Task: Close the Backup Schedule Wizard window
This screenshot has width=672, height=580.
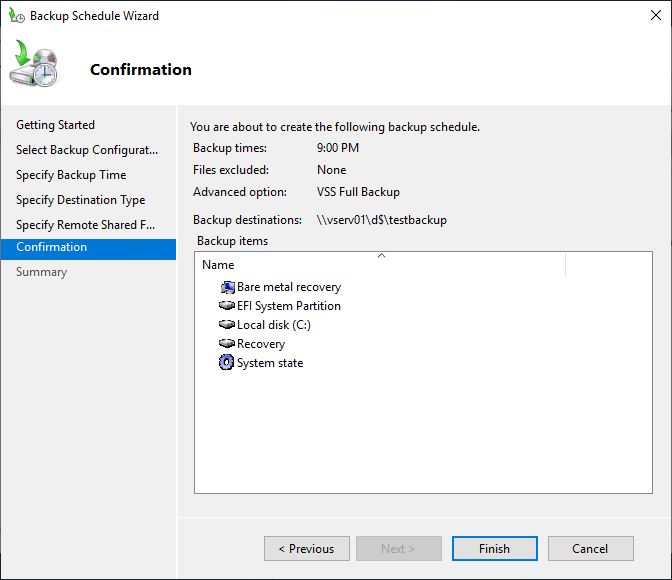Action: click(x=656, y=15)
